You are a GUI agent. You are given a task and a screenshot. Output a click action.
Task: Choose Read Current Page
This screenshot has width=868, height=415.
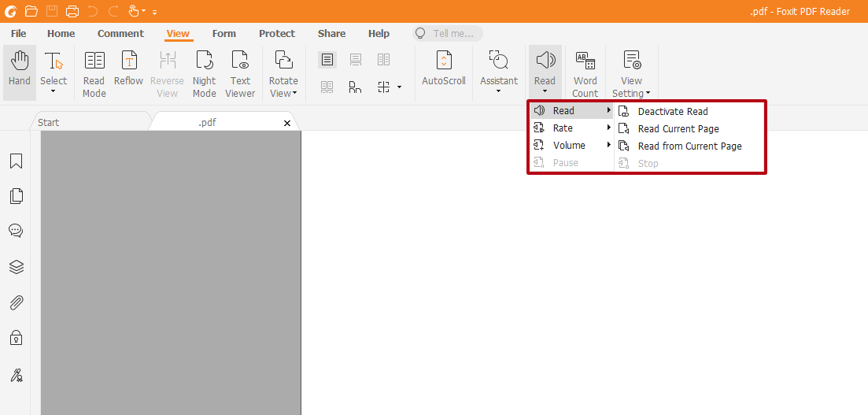678,129
